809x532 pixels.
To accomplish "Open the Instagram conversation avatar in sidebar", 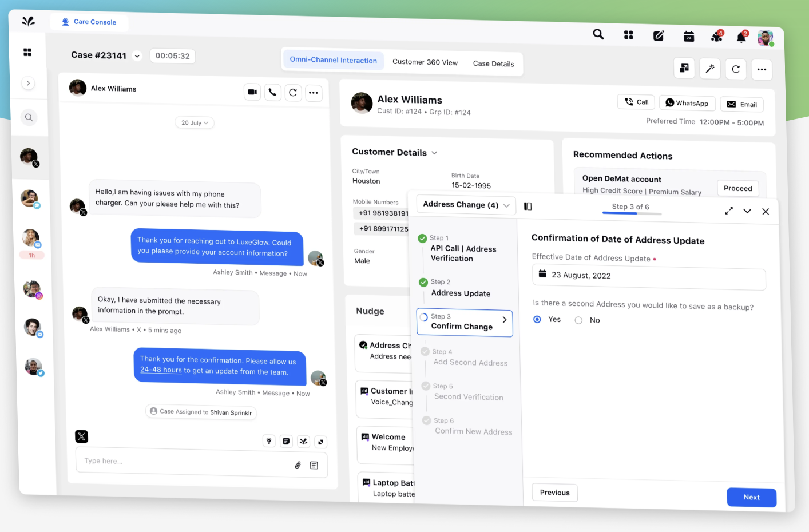I will (x=32, y=289).
